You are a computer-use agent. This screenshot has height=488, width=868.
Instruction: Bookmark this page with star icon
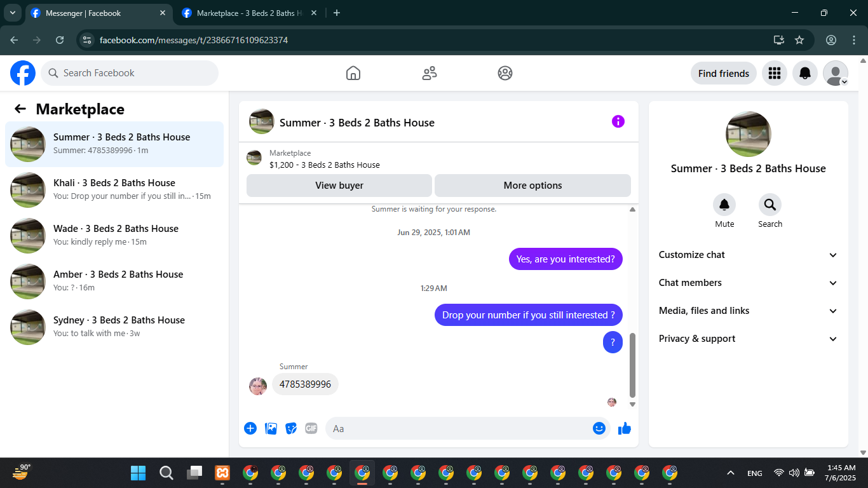pyautogui.click(x=799, y=40)
